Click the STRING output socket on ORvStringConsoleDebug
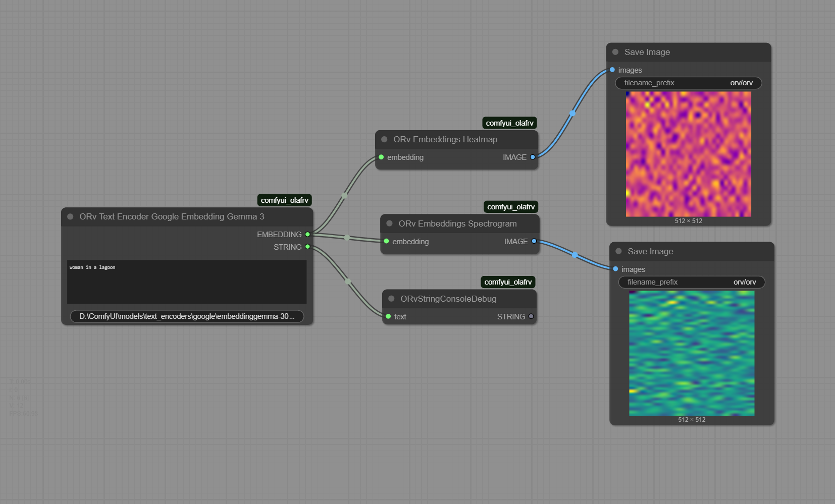Screen dimensions: 835x504 tap(531, 316)
